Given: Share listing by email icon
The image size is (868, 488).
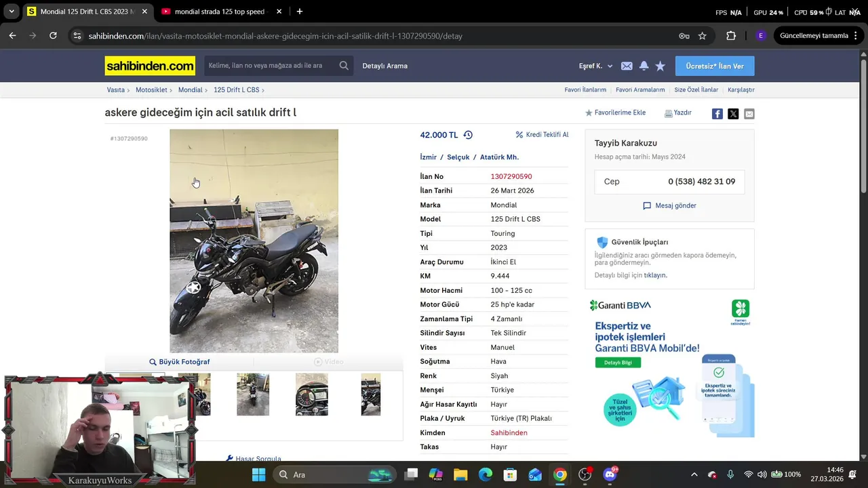Looking at the screenshot, I should pos(749,114).
